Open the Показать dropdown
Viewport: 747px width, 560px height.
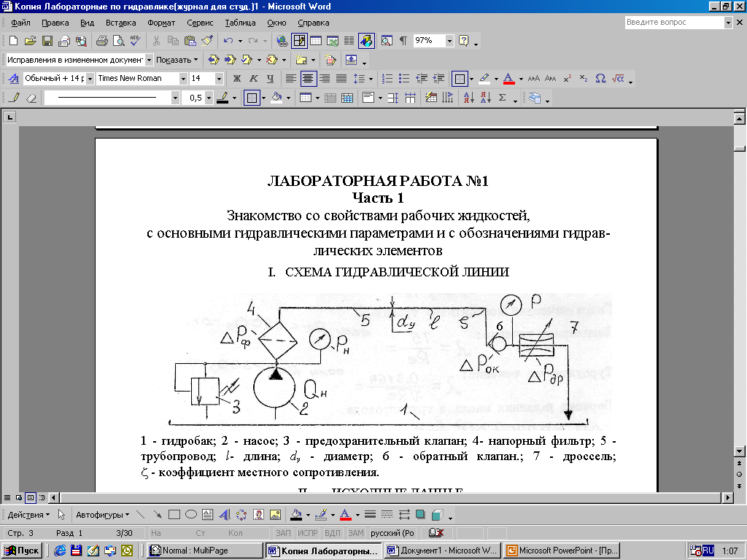(177, 60)
